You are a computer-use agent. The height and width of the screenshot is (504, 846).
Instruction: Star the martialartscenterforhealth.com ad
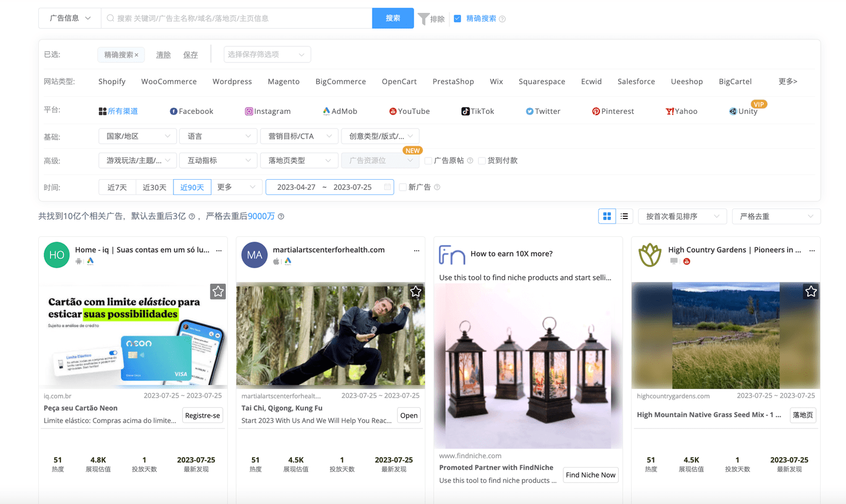click(x=416, y=291)
